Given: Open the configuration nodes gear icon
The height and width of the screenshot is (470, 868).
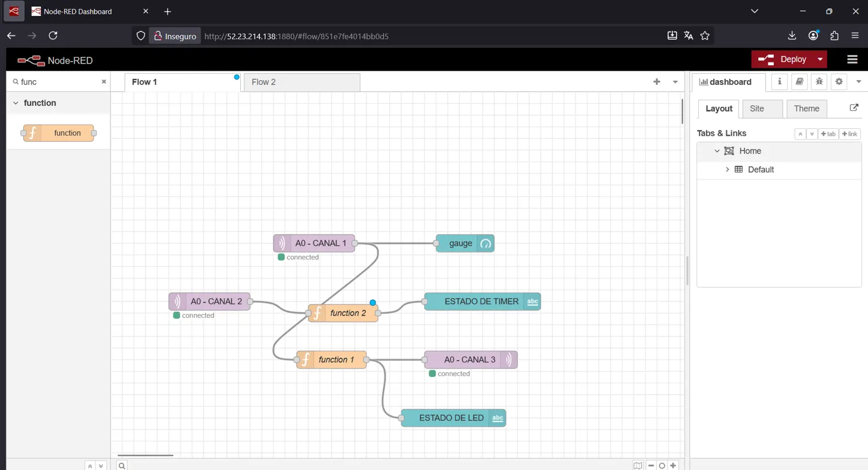Looking at the screenshot, I should [839, 82].
